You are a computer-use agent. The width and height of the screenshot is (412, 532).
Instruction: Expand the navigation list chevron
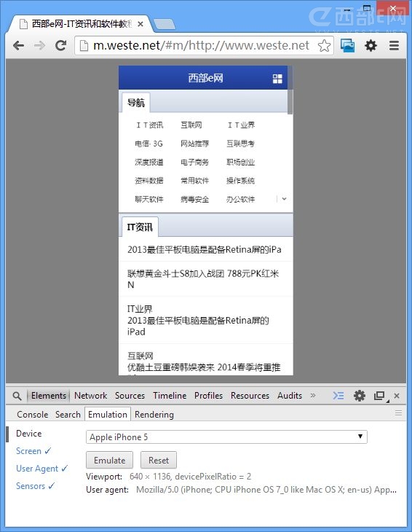point(285,199)
